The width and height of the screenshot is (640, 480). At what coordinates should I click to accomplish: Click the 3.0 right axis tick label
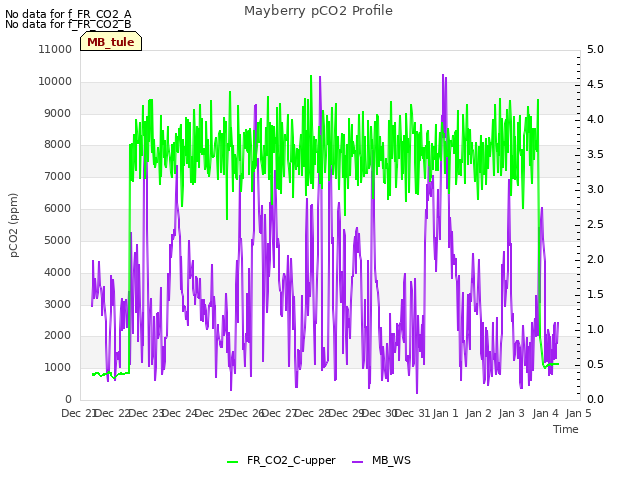pos(595,189)
